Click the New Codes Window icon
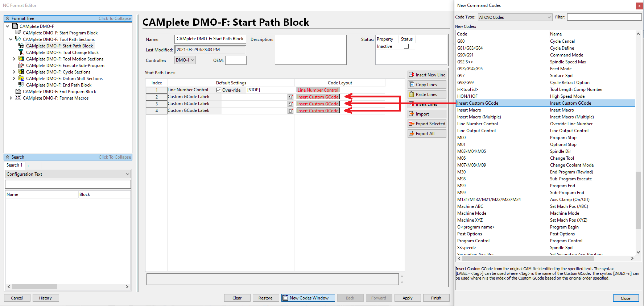Viewport: 644px width, 306px height. point(285,298)
